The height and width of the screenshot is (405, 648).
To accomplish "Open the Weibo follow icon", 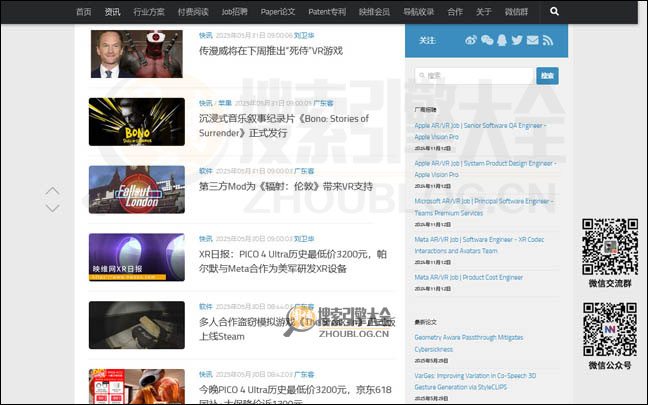I will (x=471, y=40).
